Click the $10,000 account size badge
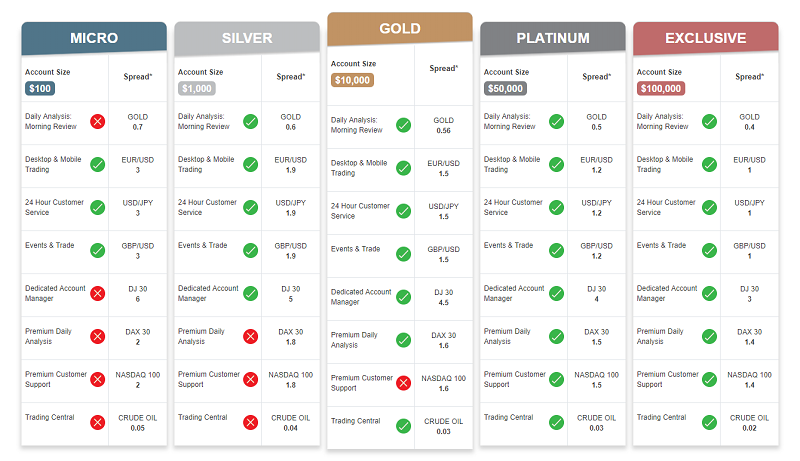800x461 pixels. pos(352,80)
